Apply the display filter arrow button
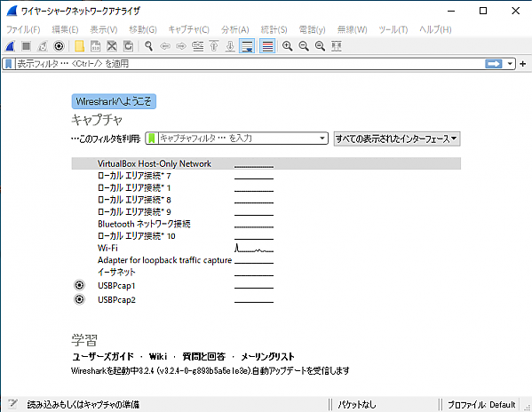The width and height of the screenshot is (532, 412). click(494, 64)
